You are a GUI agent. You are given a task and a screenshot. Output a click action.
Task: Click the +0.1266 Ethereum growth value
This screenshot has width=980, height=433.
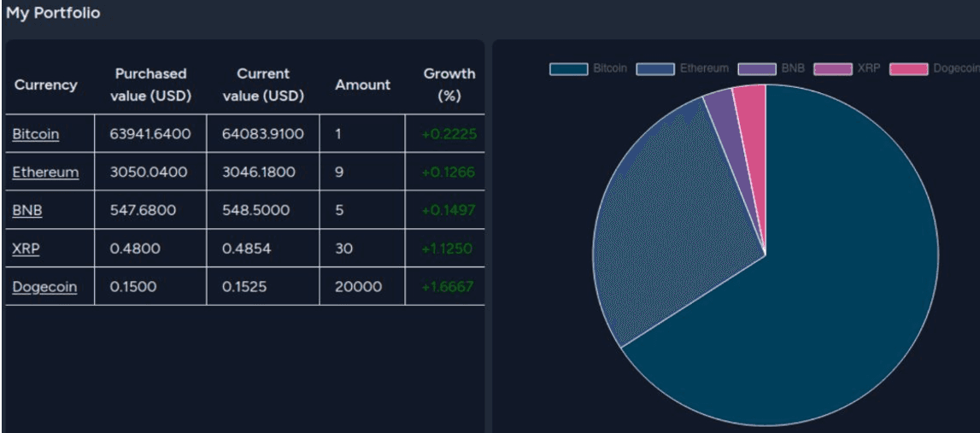click(x=448, y=172)
